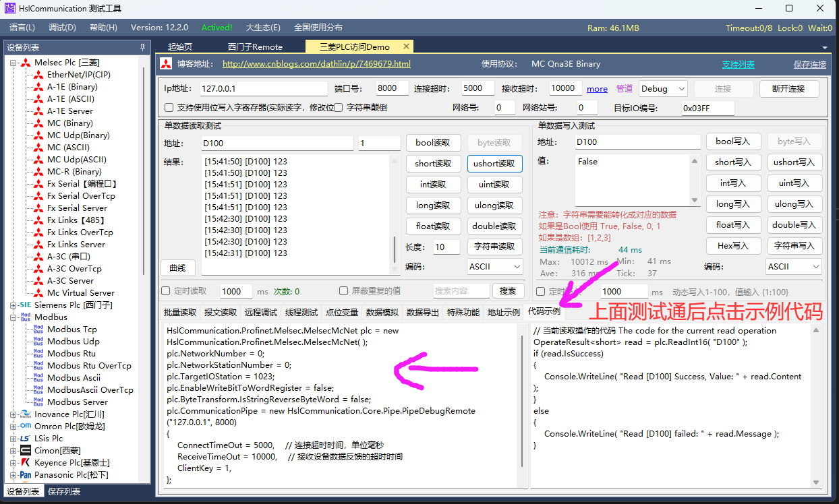This screenshot has width=839, height=504.
Task: Click the bool读取 button
Action: (x=433, y=143)
